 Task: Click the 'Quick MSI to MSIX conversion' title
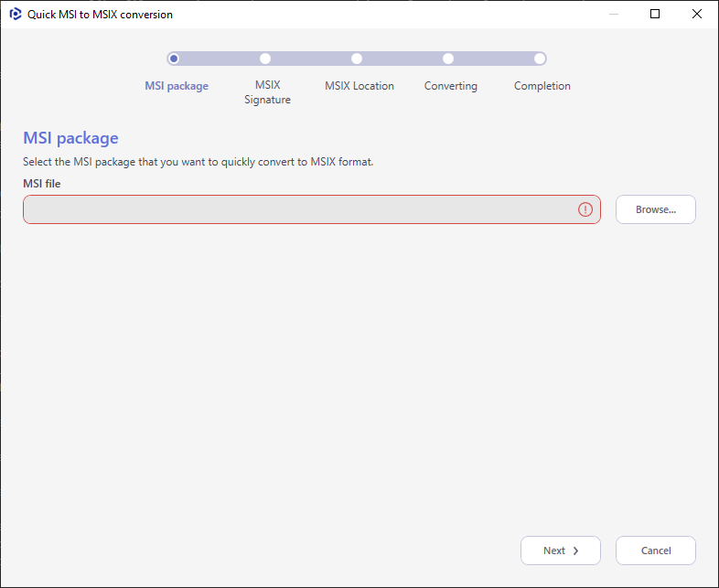[100, 15]
